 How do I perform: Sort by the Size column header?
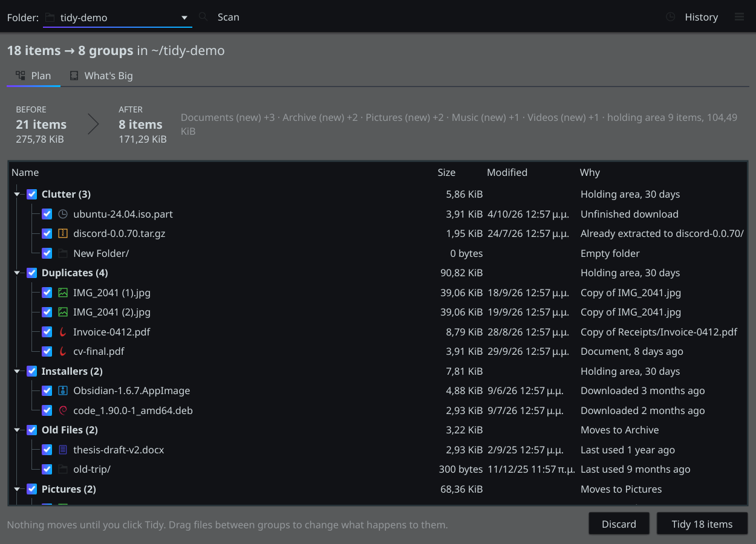[x=459, y=172]
